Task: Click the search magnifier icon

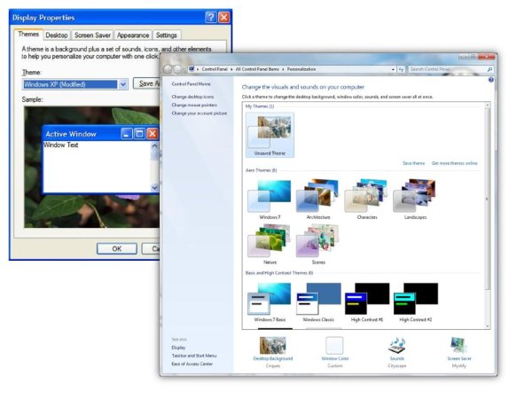Action: 489,68
